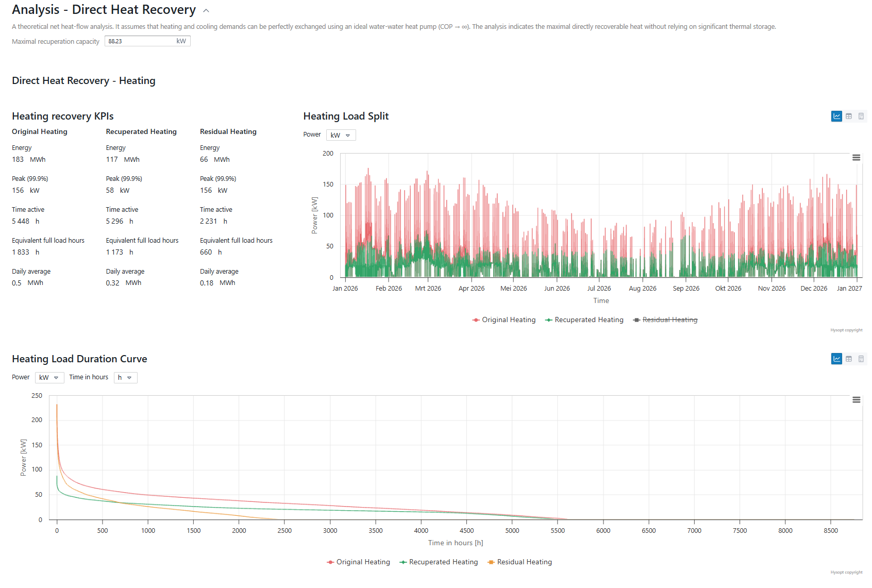Collapse the Analysis - Direct Heat Recovery section
This screenshot has width=872, height=588.
click(206, 11)
